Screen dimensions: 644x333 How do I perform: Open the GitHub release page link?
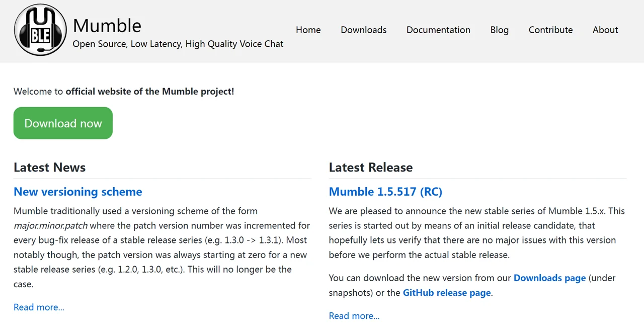[447, 293]
